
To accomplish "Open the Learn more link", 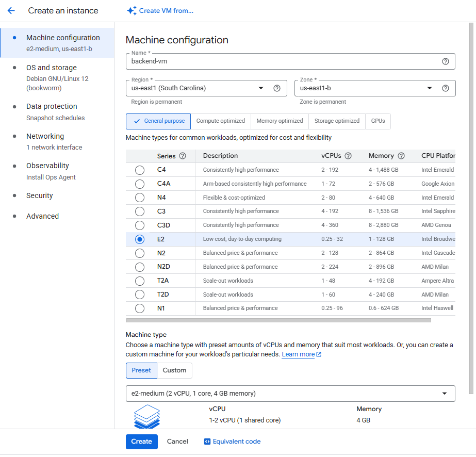I will (298, 354).
